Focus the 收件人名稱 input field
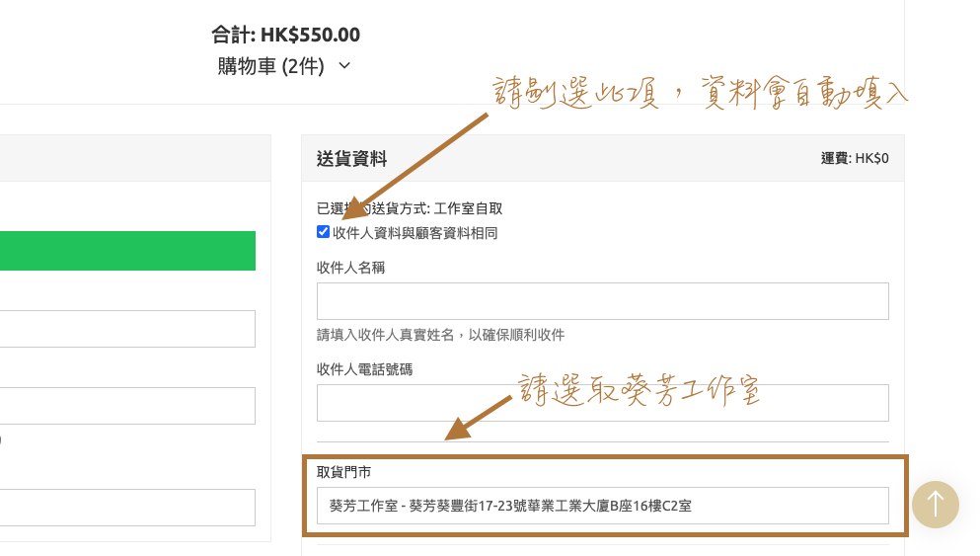Image resolution: width=980 pixels, height=556 pixels. tap(602, 301)
